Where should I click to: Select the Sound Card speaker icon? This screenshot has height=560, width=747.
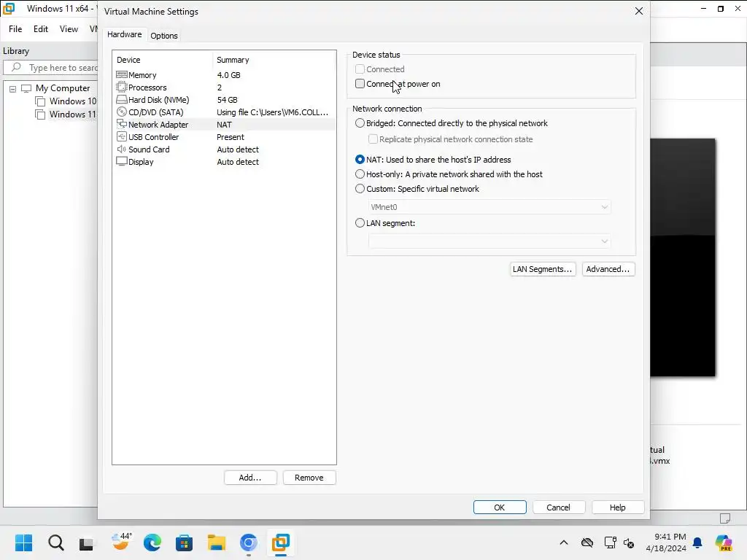122,149
